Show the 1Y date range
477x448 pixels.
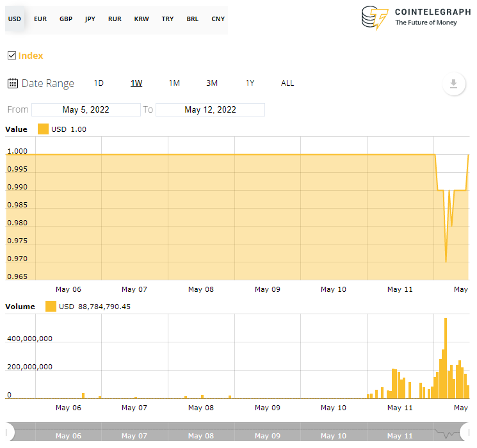click(250, 83)
